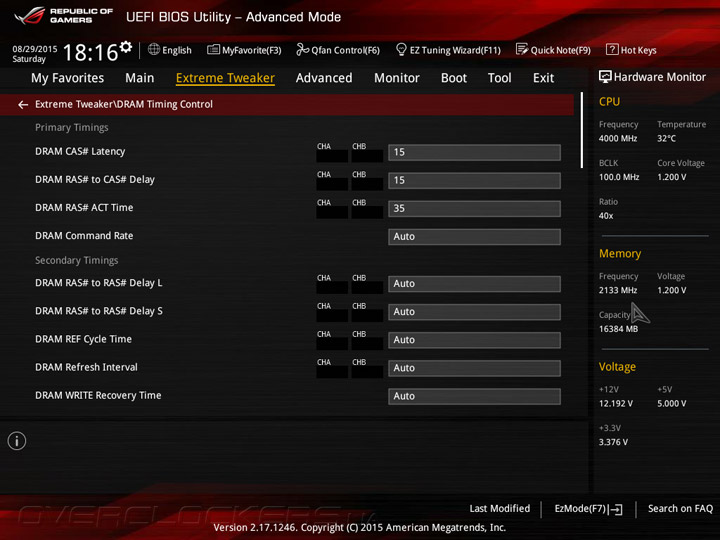The image size is (720, 540).
Task: Open the Exit tab
Action: click(543, 78)
